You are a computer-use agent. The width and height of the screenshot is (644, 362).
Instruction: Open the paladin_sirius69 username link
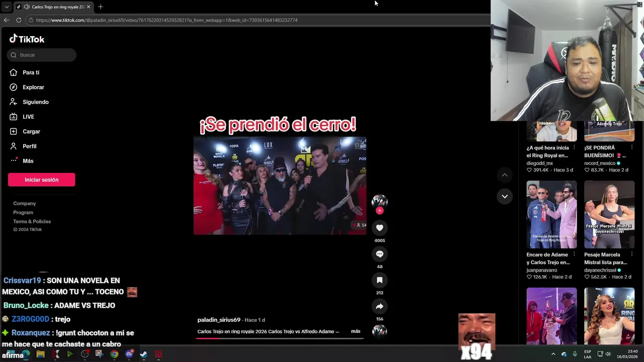pyautogui.click(x=219, y=320)
